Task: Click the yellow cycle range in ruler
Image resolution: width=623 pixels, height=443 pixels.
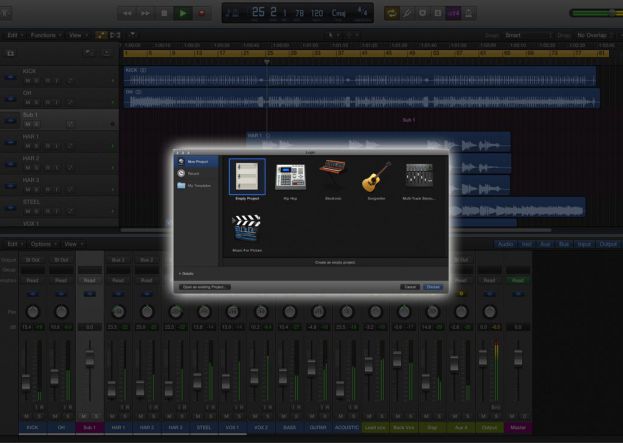Action: coord(366,53)
